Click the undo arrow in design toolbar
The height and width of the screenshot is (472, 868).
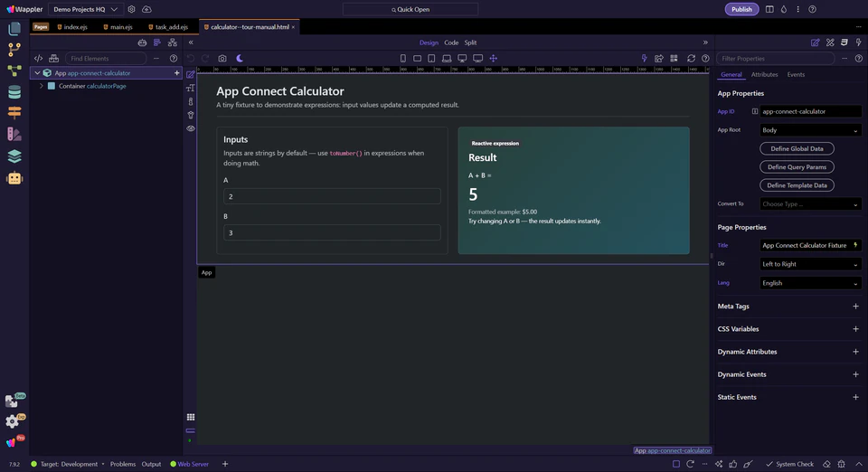[191, 58]
